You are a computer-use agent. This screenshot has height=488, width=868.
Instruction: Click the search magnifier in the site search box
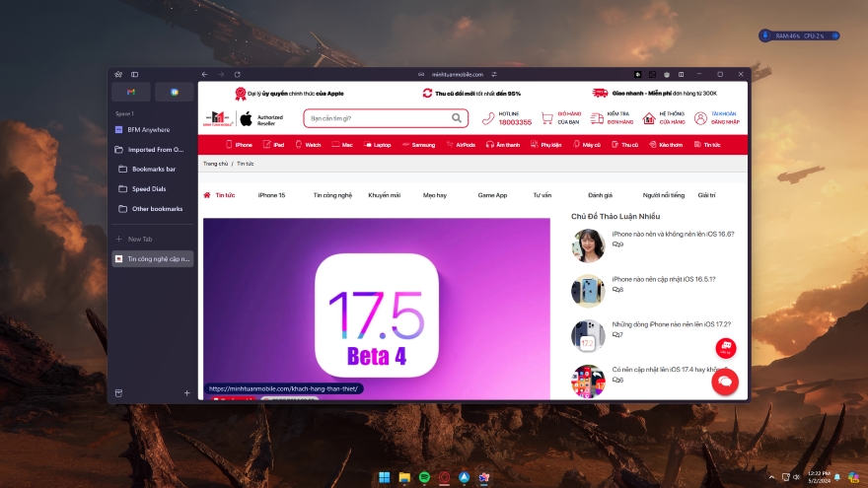coord(456,118)
